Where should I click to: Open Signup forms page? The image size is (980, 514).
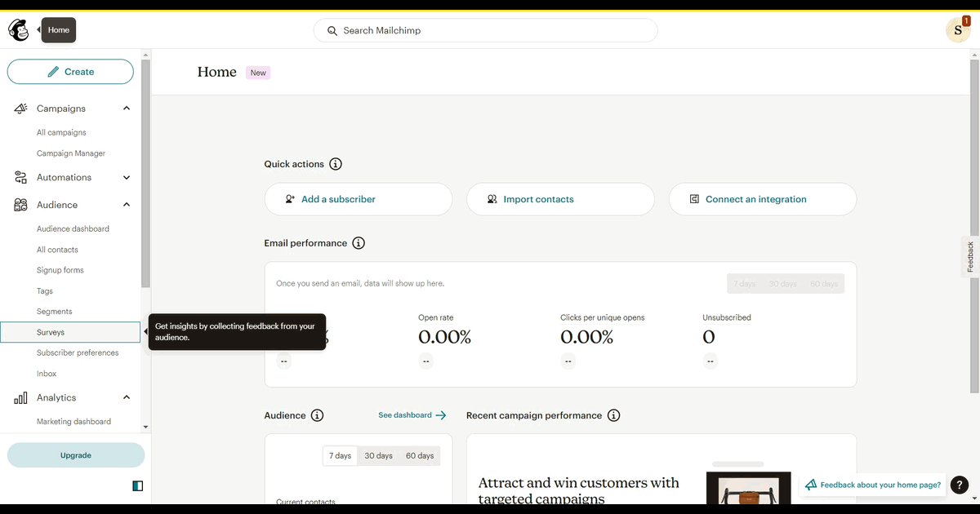click(60, 271)
